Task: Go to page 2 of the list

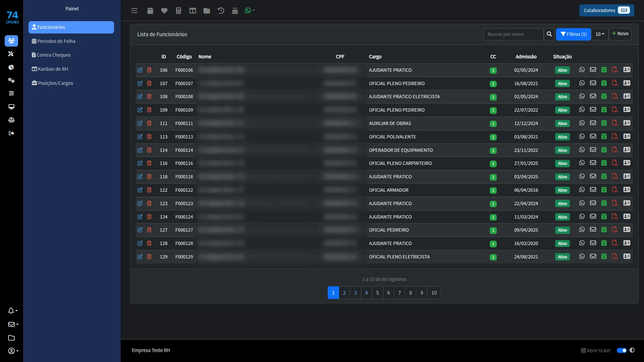Action: [344, 293]
